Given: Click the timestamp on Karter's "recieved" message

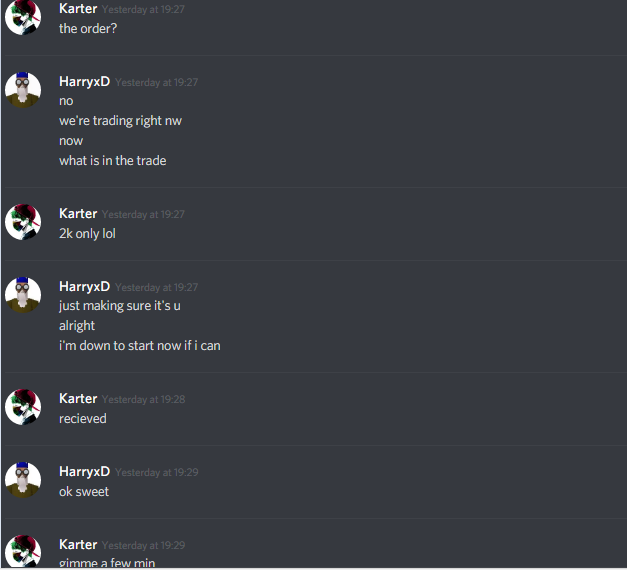Looking at the screenshot, I should 144,400.
